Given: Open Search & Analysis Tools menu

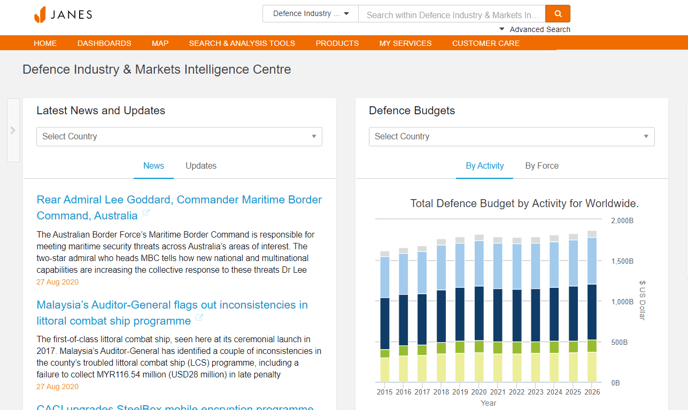Looking at the screenshot, I should 241,43.
